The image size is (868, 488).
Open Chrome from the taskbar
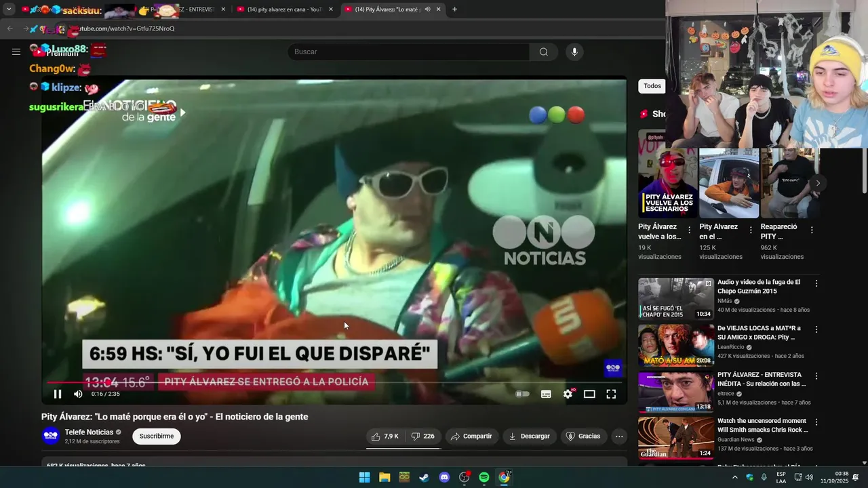(504, 477)
